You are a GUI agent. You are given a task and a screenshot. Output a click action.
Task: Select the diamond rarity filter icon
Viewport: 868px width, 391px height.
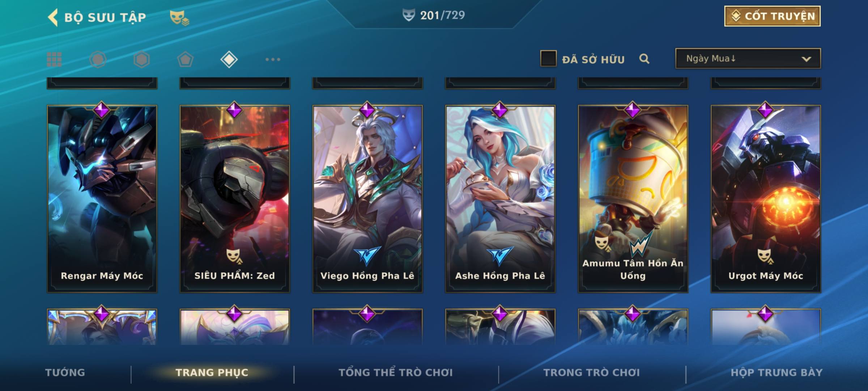coord(229,59)
